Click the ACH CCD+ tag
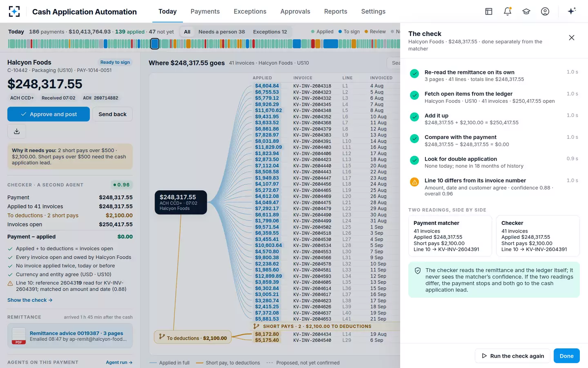The image size is (588, 368). [x=22, y=98]
